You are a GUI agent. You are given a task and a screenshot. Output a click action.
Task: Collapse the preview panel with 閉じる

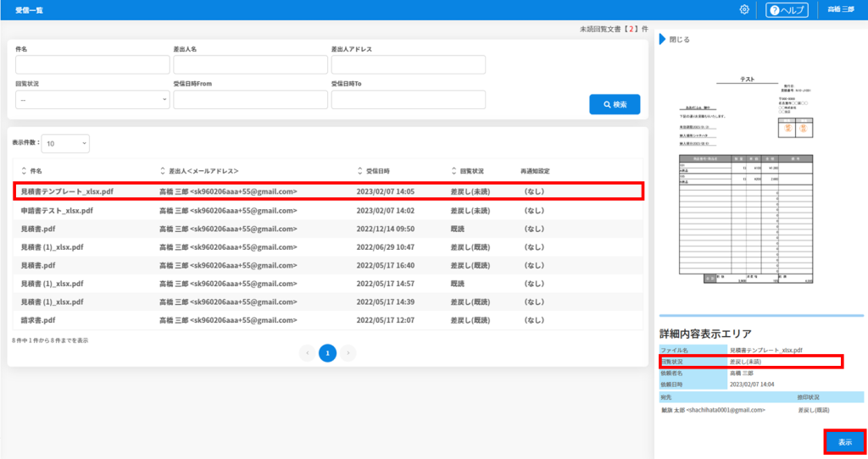[674, 39]
